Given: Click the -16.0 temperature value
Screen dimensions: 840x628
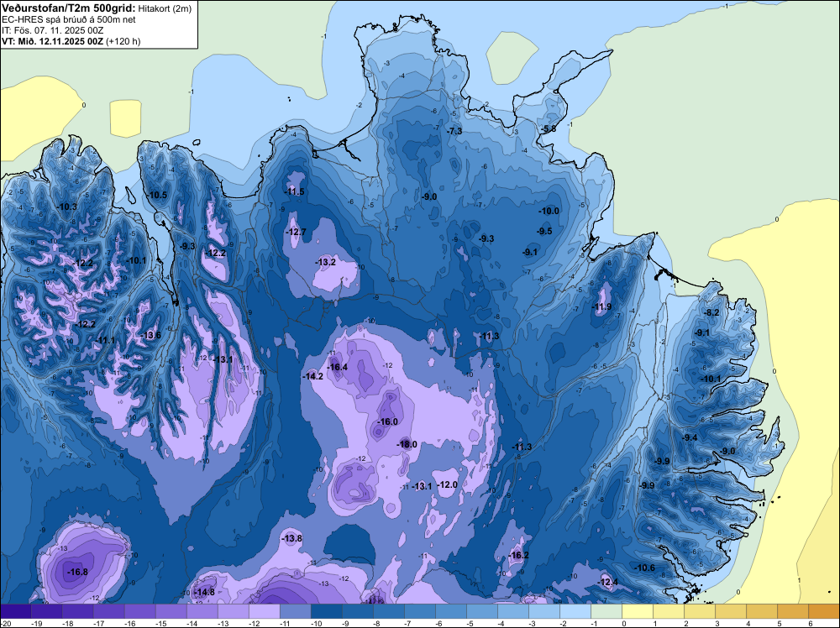Looking at the screenshot, I should click(387, 421).
